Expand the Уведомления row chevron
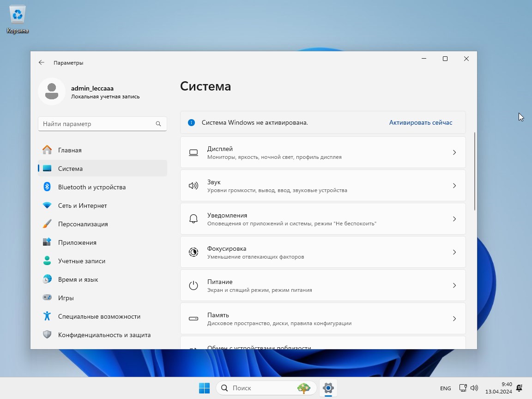This screenshot has height=399, width=532. coord(454,219)
